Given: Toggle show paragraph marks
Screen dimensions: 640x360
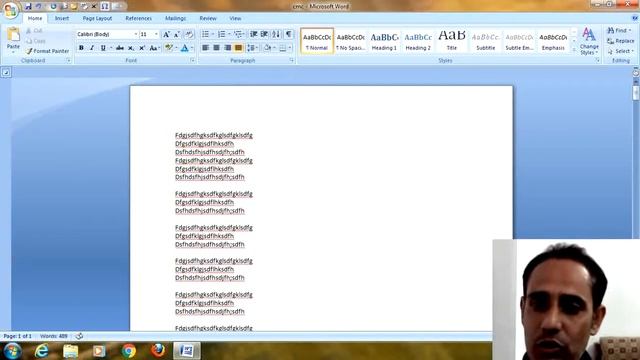Looking at the screenshot, I should pyautogui.click(x=289, y=34).
